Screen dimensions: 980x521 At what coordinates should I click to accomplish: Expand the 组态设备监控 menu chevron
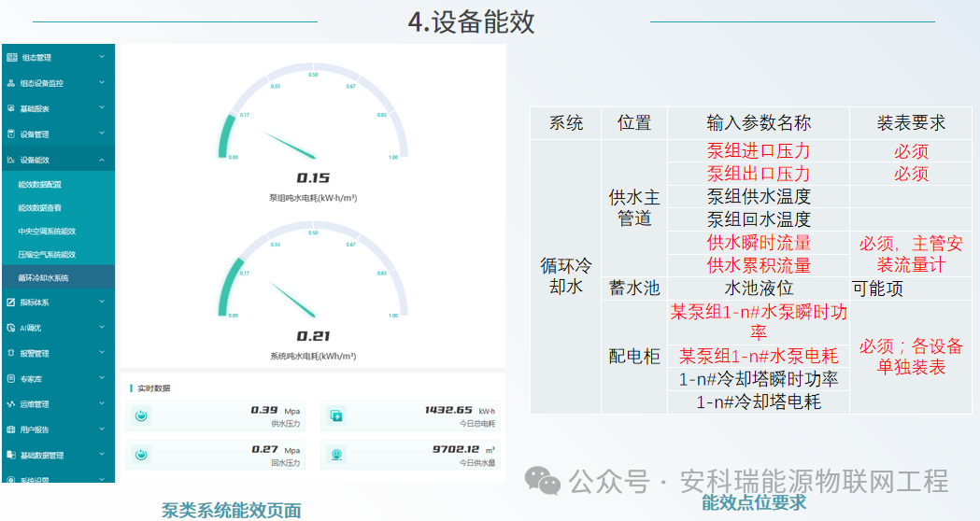(102, 82)
